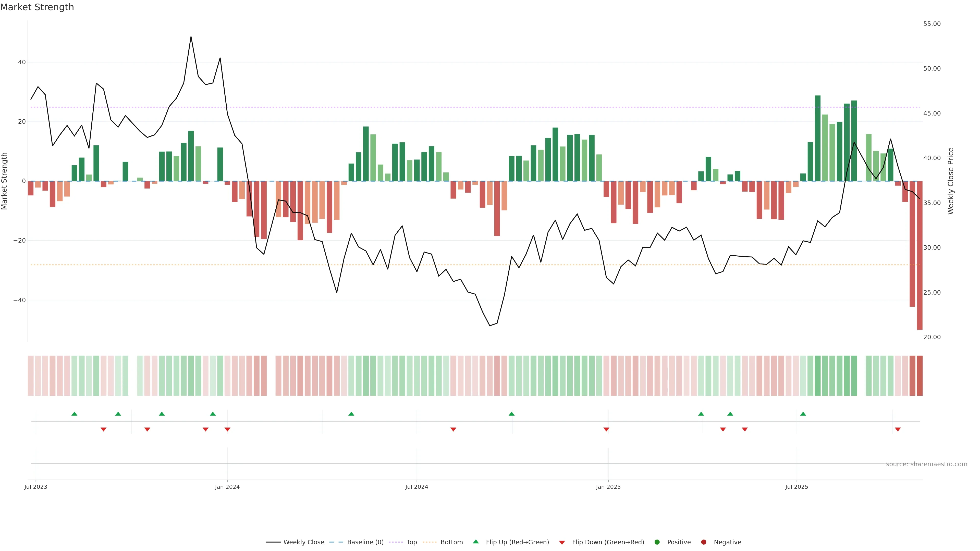Click the Jan 2025 x-axis label

608,487
